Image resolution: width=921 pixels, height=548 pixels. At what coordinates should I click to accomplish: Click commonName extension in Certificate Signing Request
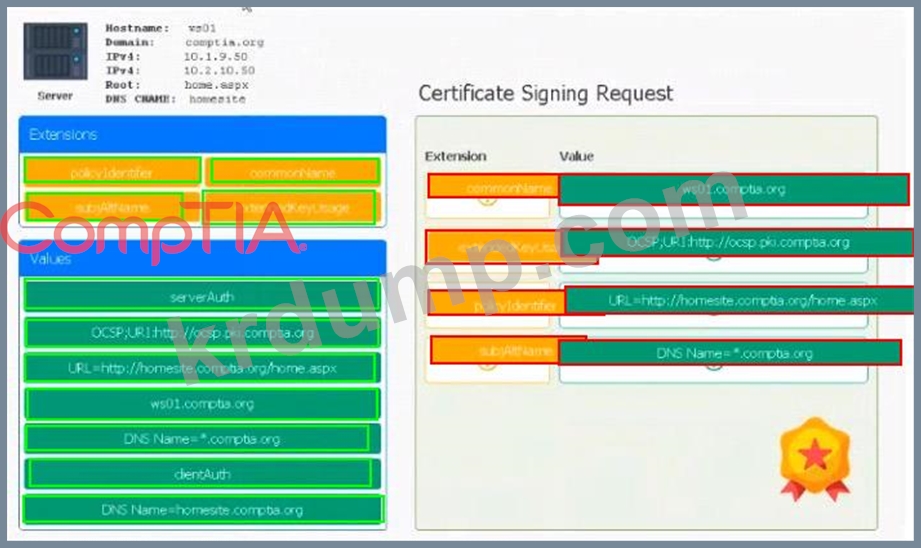[x=492, y=187]
